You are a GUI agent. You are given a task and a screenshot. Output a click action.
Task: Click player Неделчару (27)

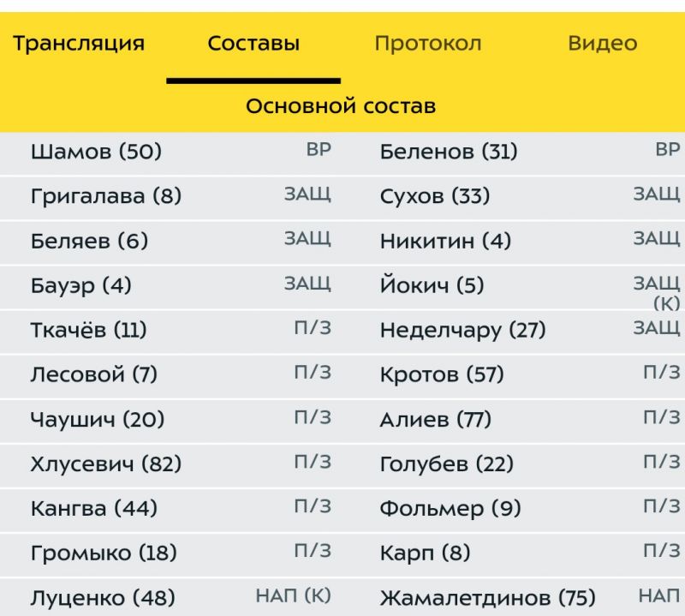tap(462, 330)
